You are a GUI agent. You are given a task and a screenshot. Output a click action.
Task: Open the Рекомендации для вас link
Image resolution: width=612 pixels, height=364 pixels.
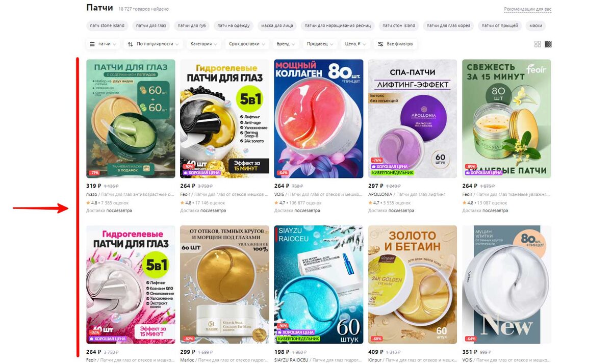(528, 9)
